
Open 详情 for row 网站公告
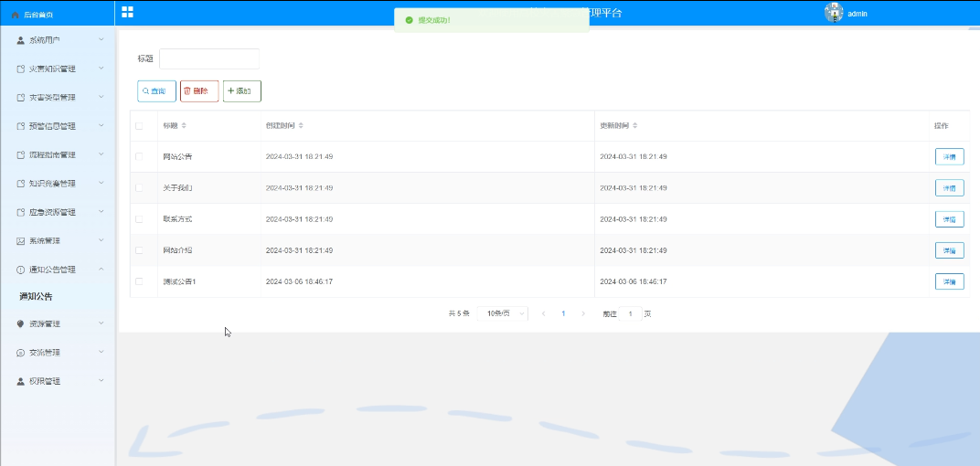(949, 157)
